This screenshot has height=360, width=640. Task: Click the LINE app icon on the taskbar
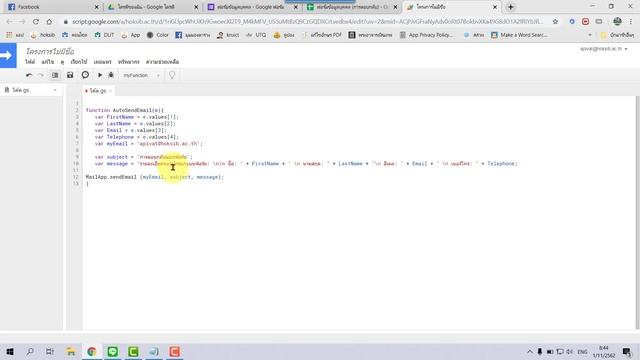(112, 351)
